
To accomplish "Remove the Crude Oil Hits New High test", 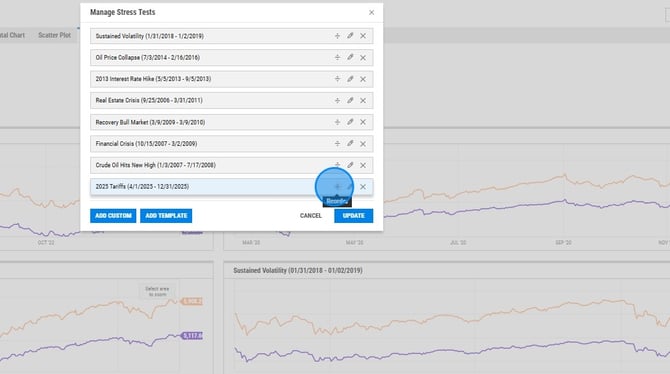I will tap(363, 165).
